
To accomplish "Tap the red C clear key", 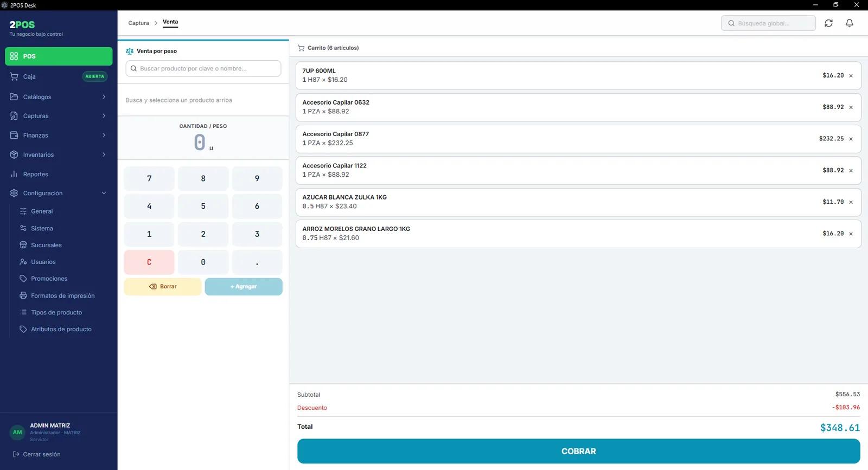I will click(x=149, y=262).
